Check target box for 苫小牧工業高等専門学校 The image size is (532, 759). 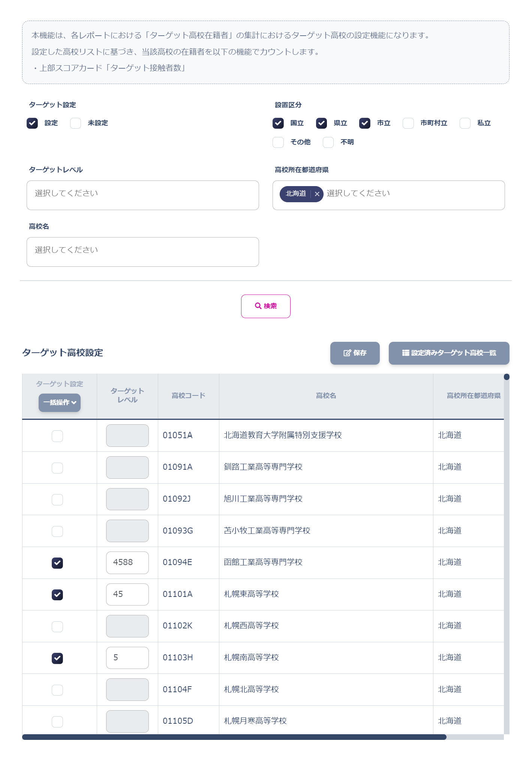pos(57,531)
